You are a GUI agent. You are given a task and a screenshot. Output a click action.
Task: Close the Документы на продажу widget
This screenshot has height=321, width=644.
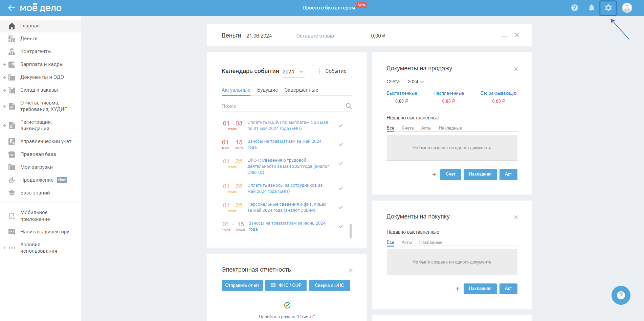pyautogui.click(x=516, y=69)
